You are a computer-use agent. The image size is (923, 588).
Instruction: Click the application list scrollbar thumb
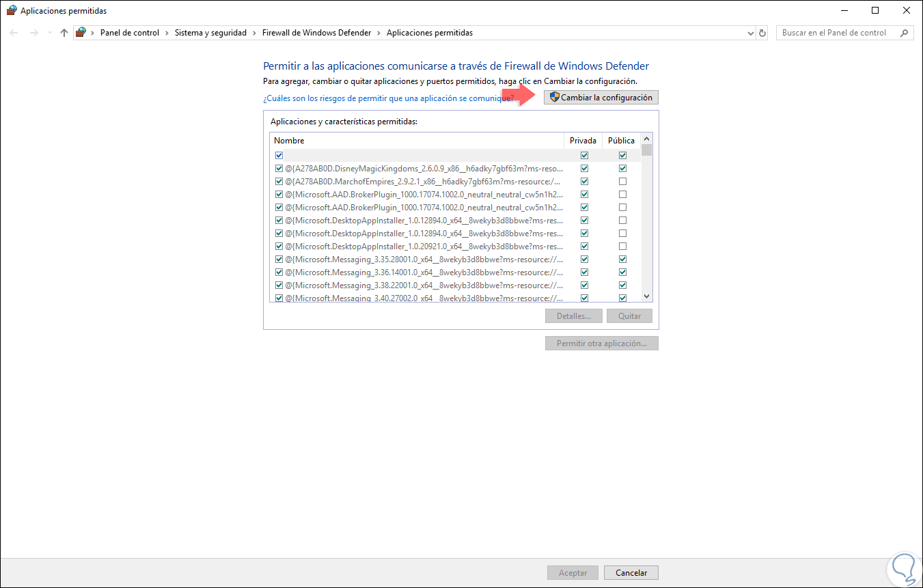click(647, 151)
